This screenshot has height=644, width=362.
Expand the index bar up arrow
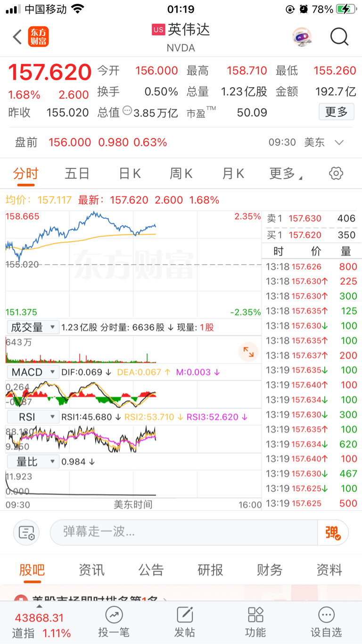pos(40,606)
